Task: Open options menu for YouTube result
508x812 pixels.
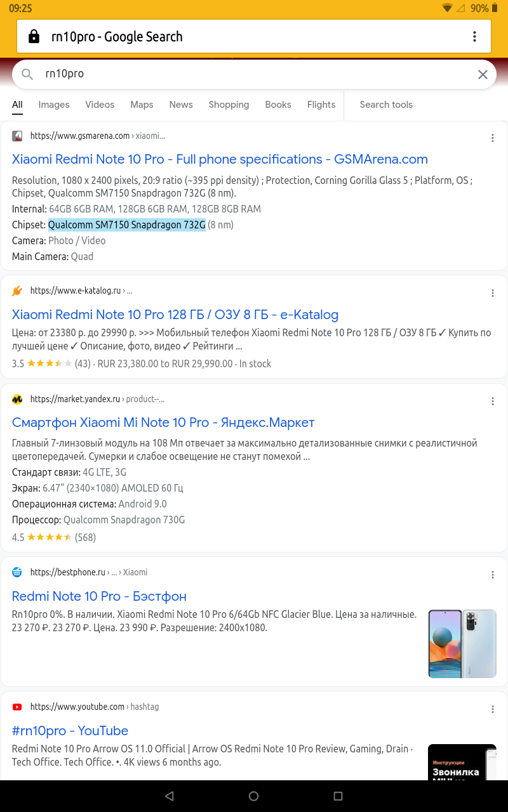Action: point(493,709)
